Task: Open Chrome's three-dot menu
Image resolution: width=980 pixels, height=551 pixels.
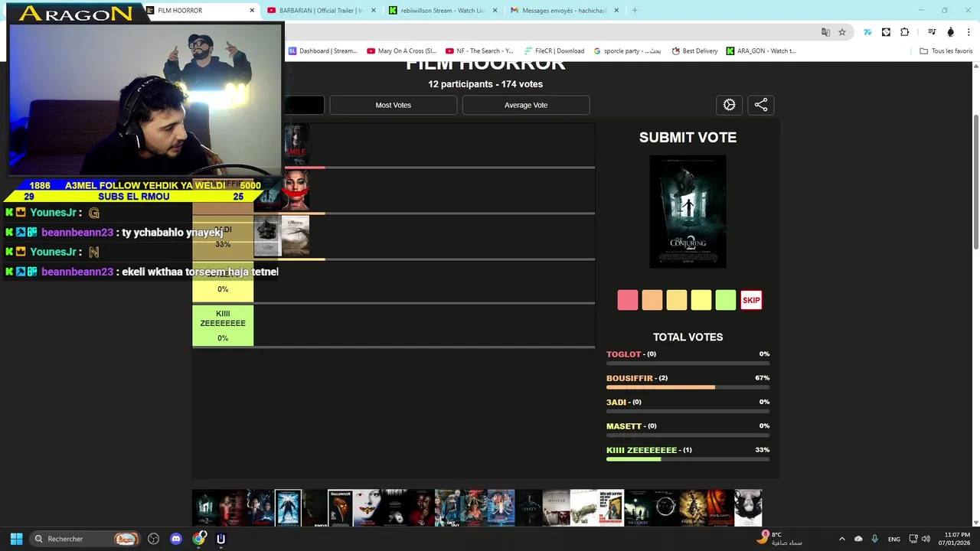Action: tap(969, 32)
